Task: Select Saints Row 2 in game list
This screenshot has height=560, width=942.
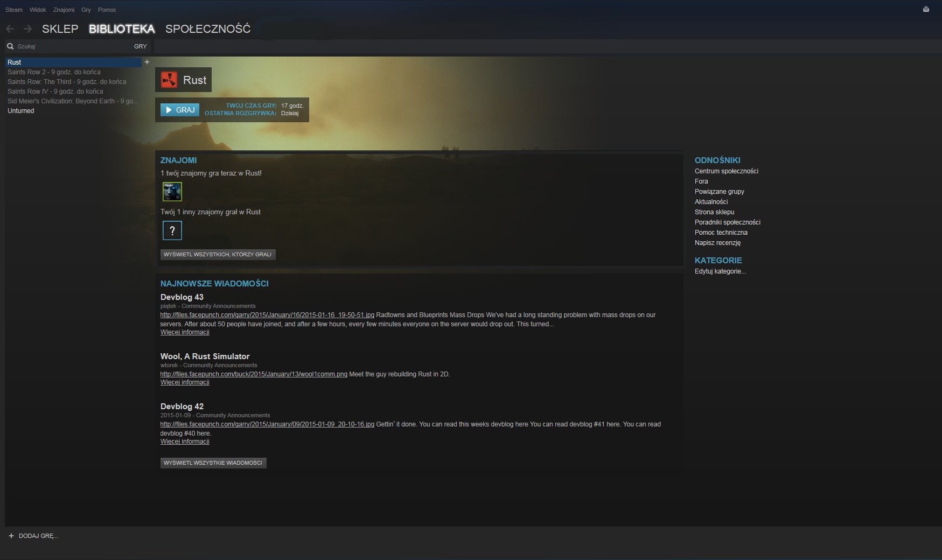Action: [x=74, y=72]
